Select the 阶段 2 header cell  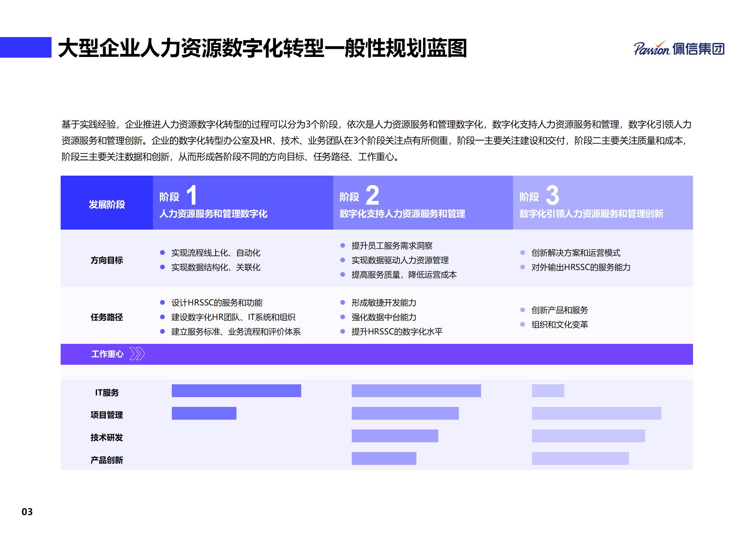pos(423,203)
